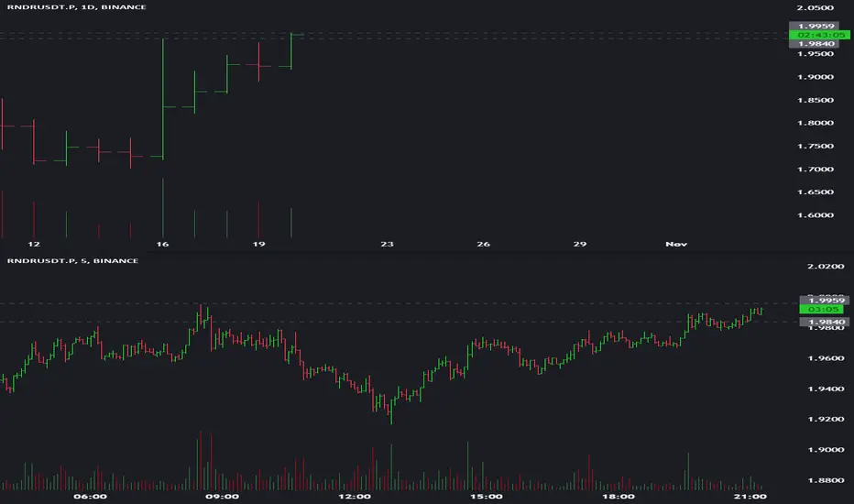Viewport: 854px width, 504px height.
Task: Click the 1.9200 level on lower price scale
Action: (x=826, y=419)
